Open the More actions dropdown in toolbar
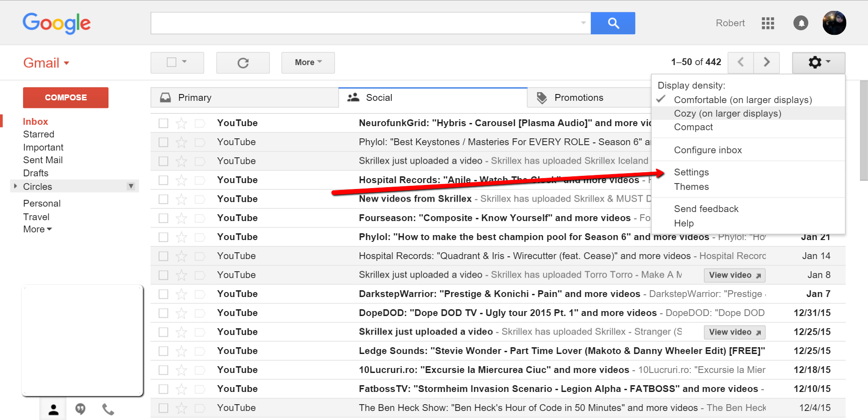This screenshot has width=868, height=420. (308, 62)
